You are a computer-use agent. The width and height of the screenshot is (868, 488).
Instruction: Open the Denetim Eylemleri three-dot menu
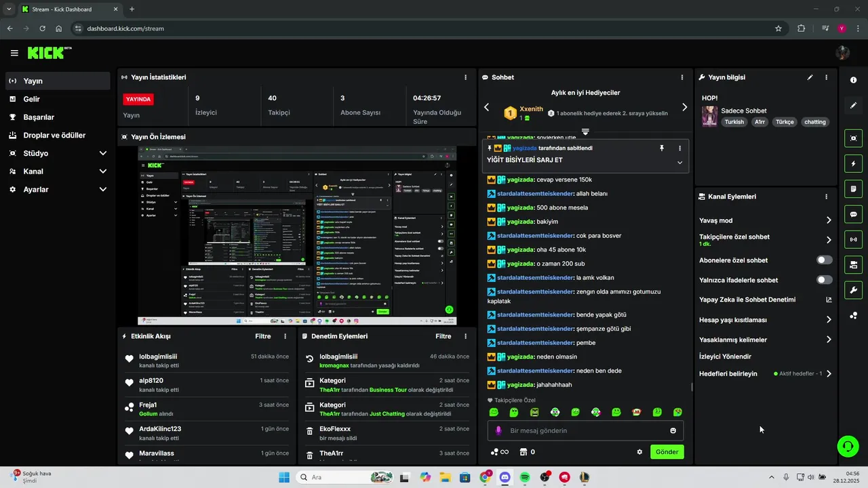click(x=465, y=336)
